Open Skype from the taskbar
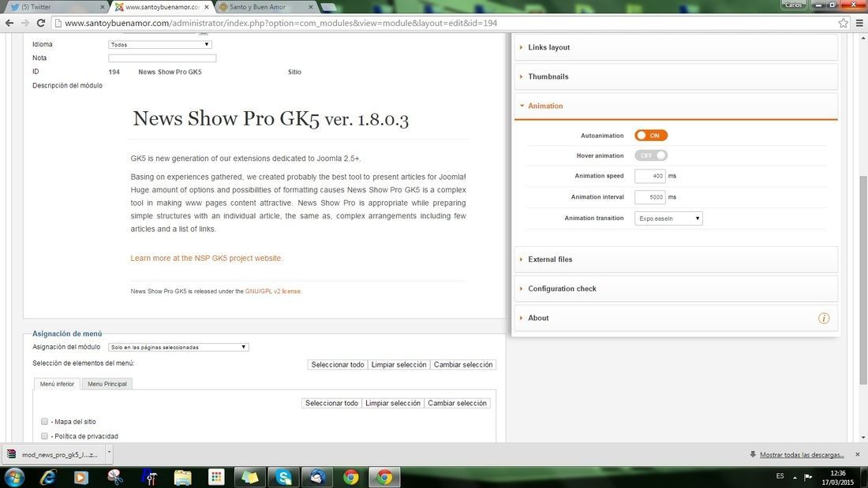The width and height of the screenshot is (868, 488). pos(283,477)
